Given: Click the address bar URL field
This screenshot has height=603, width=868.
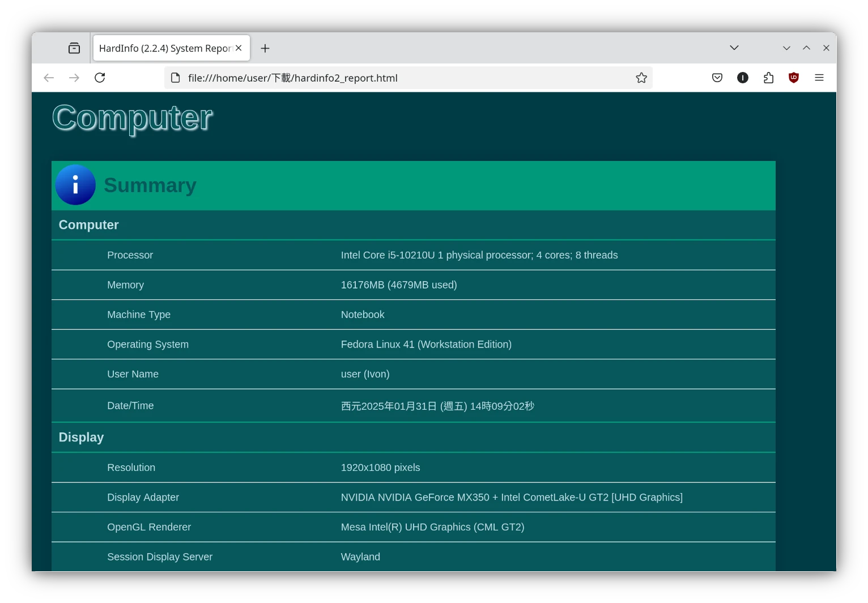Looking at the screenshot, I should click(397, 78).
